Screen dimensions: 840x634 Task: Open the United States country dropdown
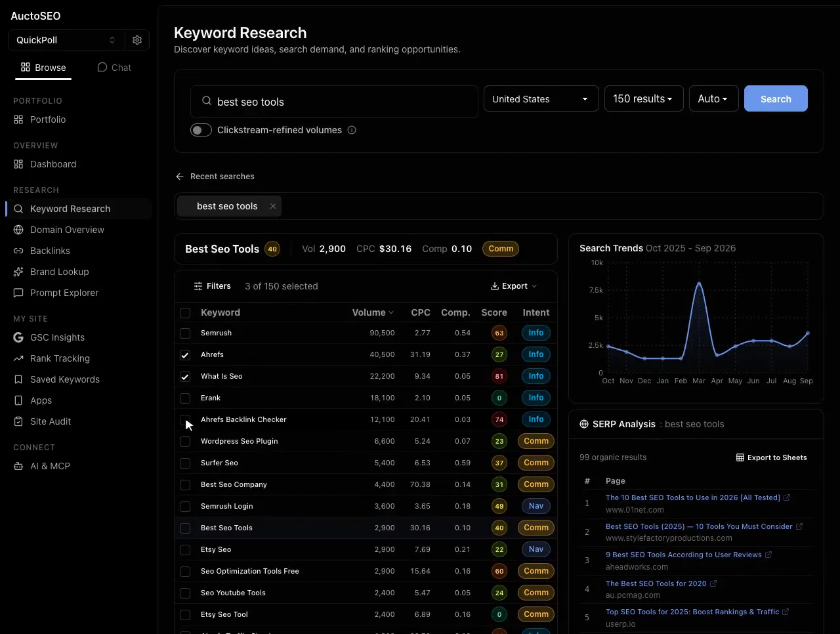pyautogui.click(x=541, y=99)
